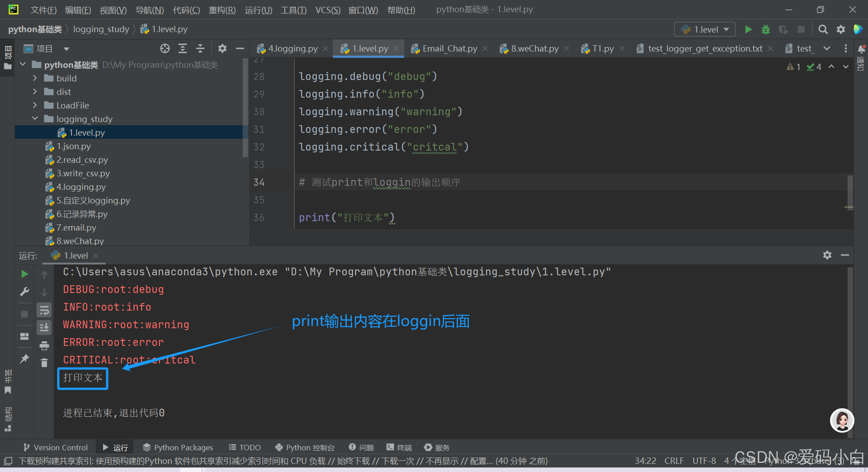Select 5.自定义logging.py in project tree
868x472 pixels.
[93, 200]
